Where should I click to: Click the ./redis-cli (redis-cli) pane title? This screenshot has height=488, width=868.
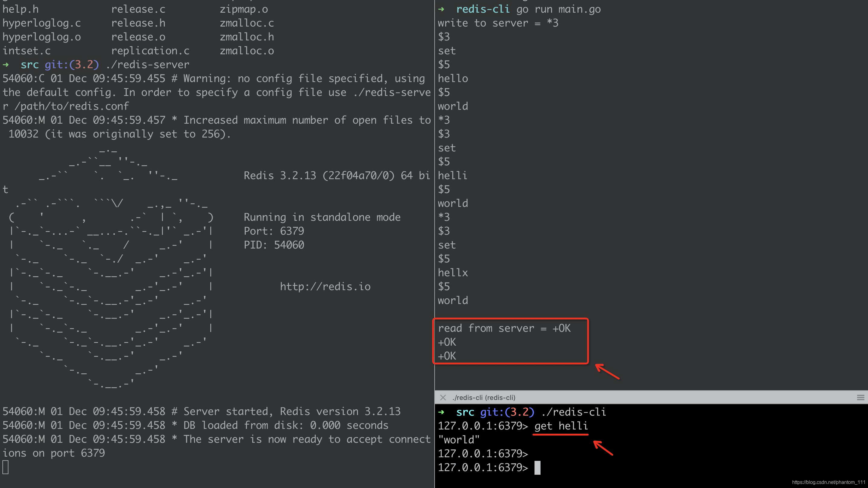click(x=484, y=398)
